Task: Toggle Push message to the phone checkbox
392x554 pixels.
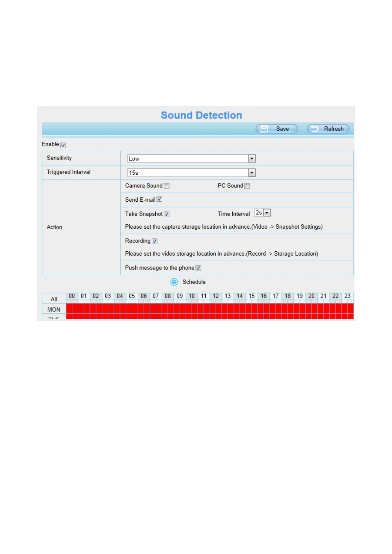Action: (x=198, y=268)
